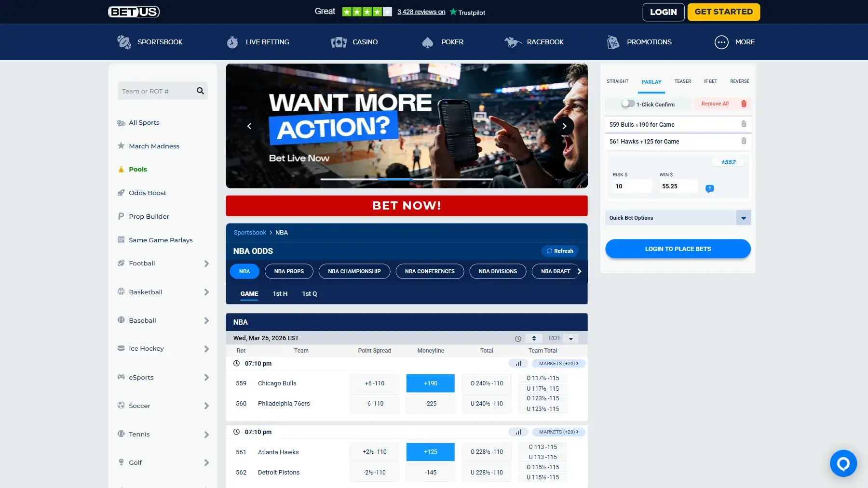Open the More menu
The image size is (868, 488).
734,42
